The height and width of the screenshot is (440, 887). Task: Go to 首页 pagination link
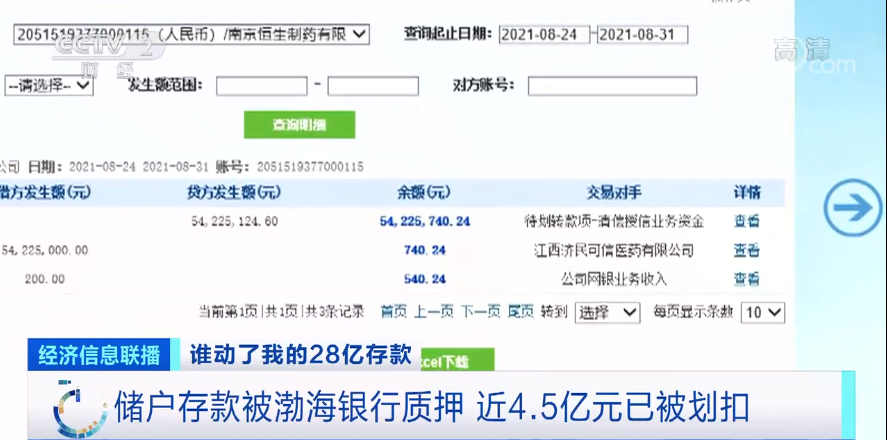(x=393, y=312)
